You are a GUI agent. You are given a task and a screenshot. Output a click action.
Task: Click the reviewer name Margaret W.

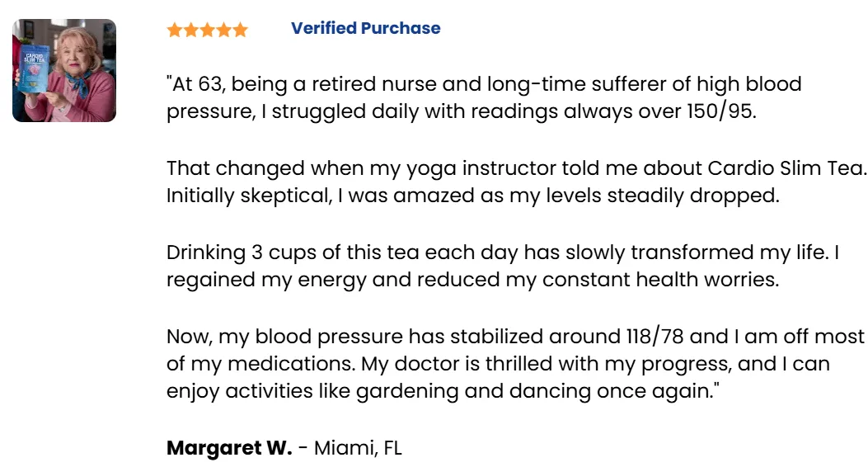point(229,448)
